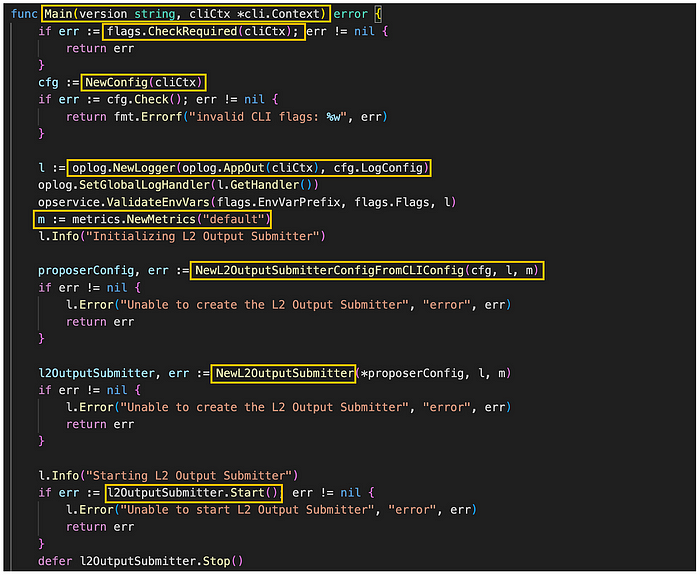Click the "cfg" variable being declared

(x=48, y=83)
